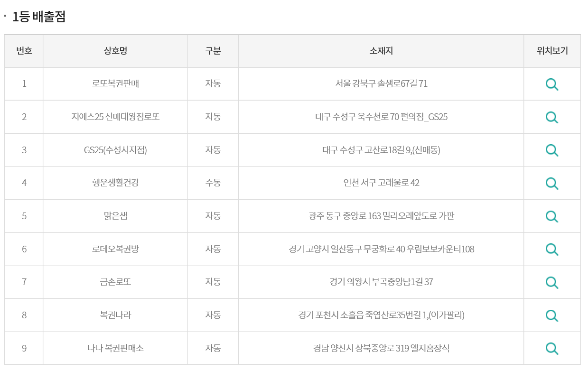Click the 구분 column header

pos(213,51)
